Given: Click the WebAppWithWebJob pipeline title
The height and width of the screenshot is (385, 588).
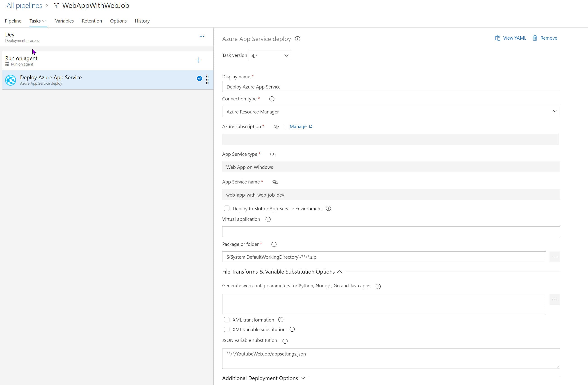Looking at the screenshot, I should point(96,5).
